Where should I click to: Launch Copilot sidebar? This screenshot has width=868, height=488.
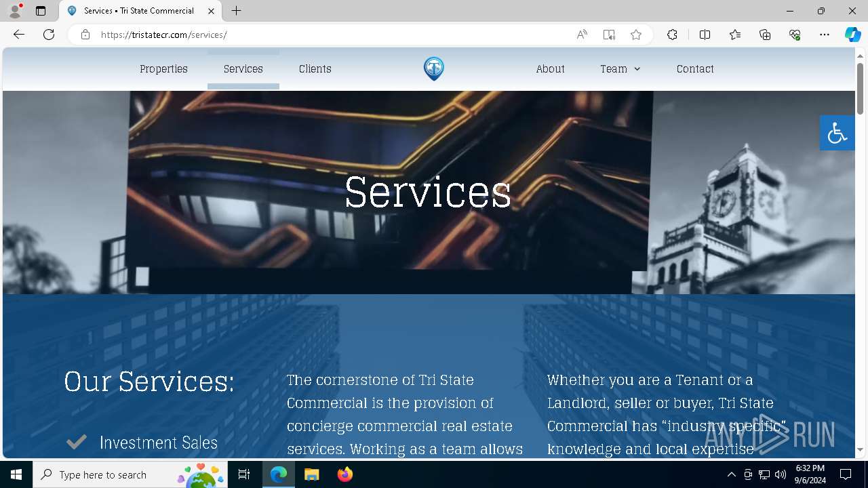tap(852, 35)
